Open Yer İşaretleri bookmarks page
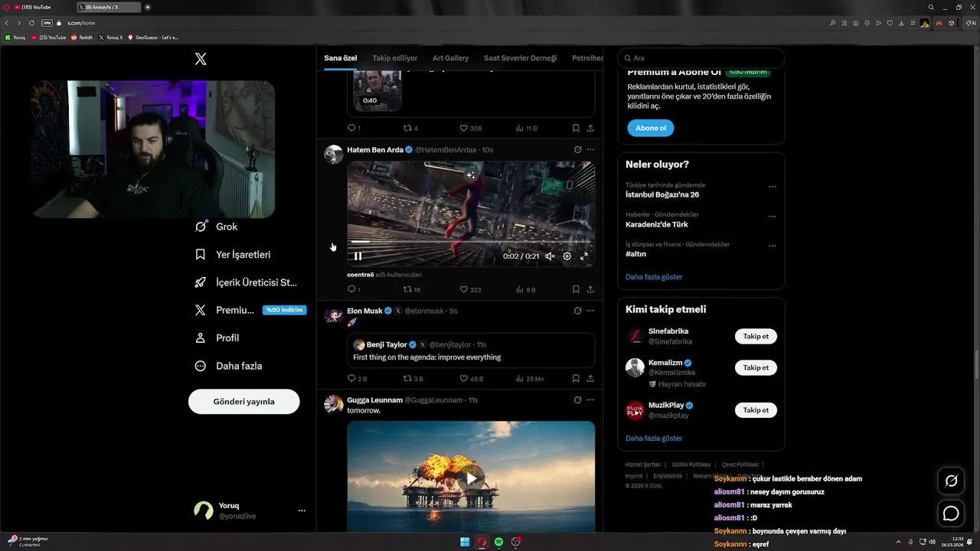Image resolution: width=980 pixels, height=551 pixels. (233, 254)
